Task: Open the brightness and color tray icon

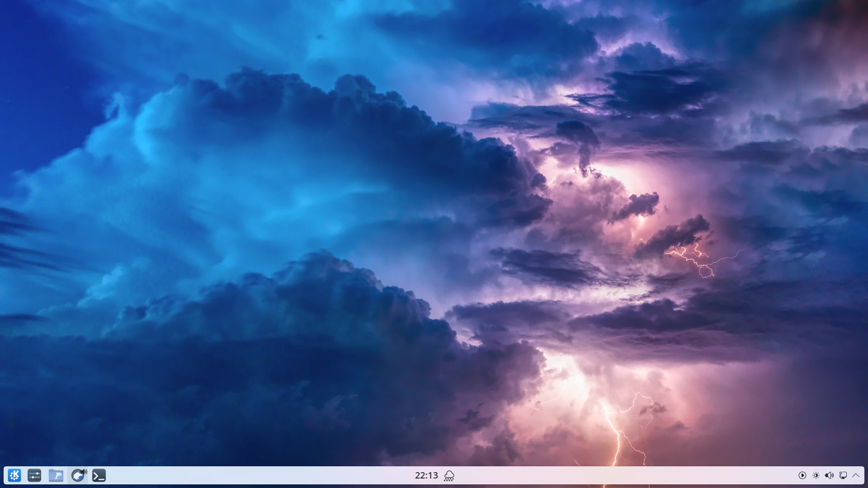Action: click(x=816, y=475)
